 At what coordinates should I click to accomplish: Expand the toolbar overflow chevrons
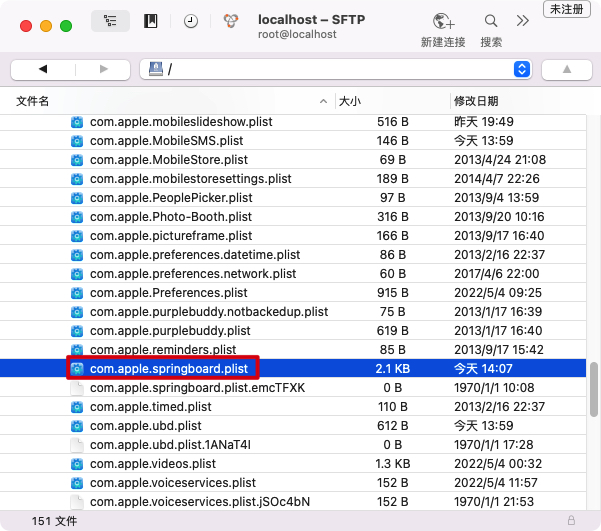pos(522,21)
